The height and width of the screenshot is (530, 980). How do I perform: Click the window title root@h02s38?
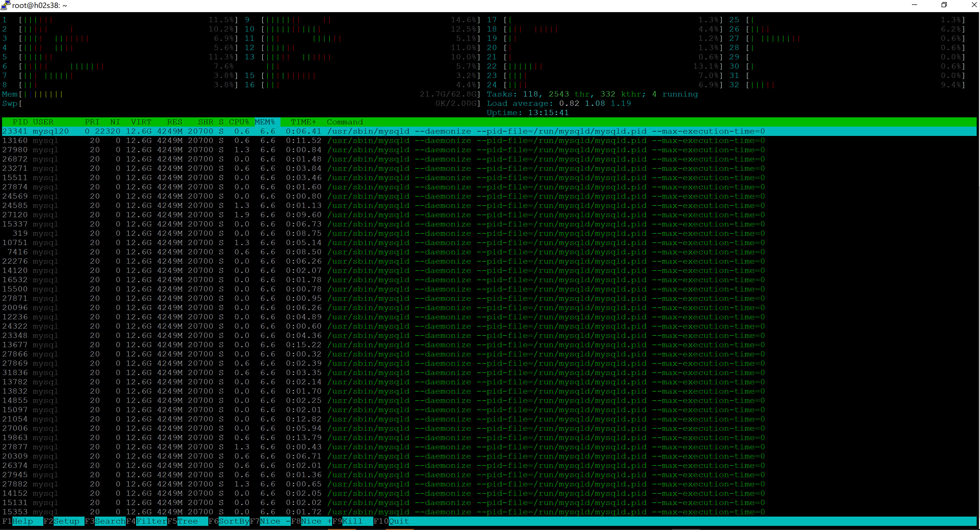(39, 5)
